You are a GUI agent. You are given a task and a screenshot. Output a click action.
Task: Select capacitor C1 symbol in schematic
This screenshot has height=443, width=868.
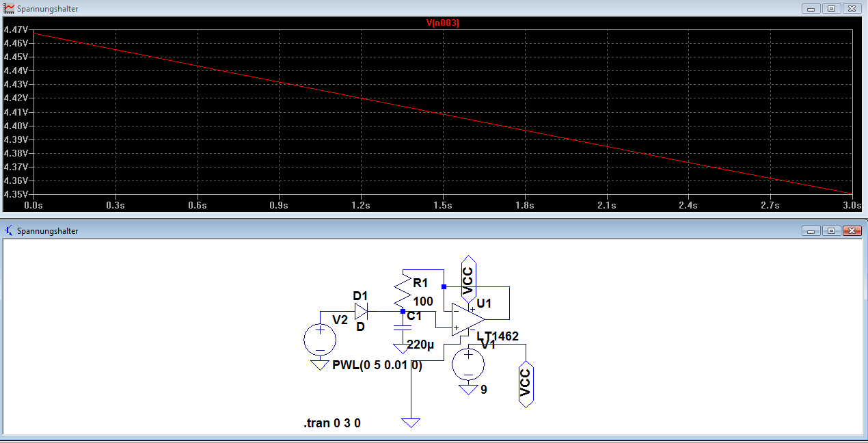403,327
